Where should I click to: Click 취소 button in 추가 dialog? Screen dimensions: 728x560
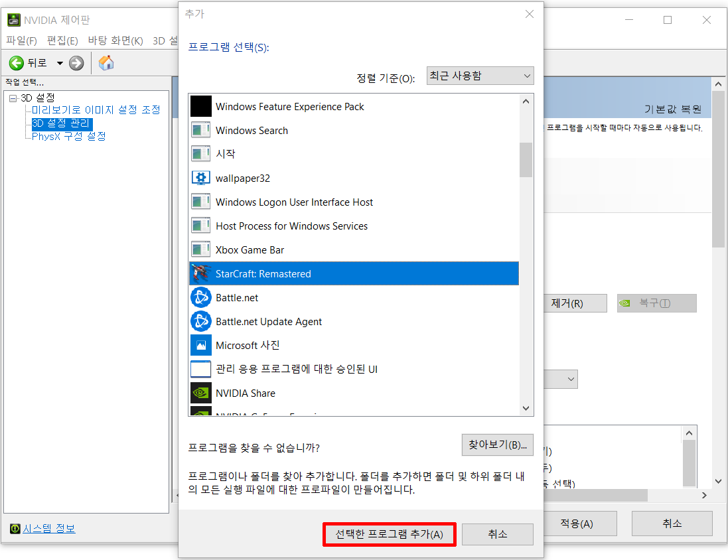(x=498, y=535)
